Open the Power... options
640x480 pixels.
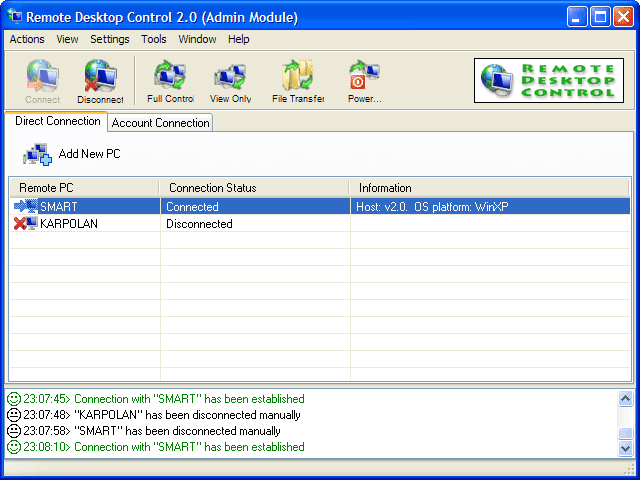[364, 82]
